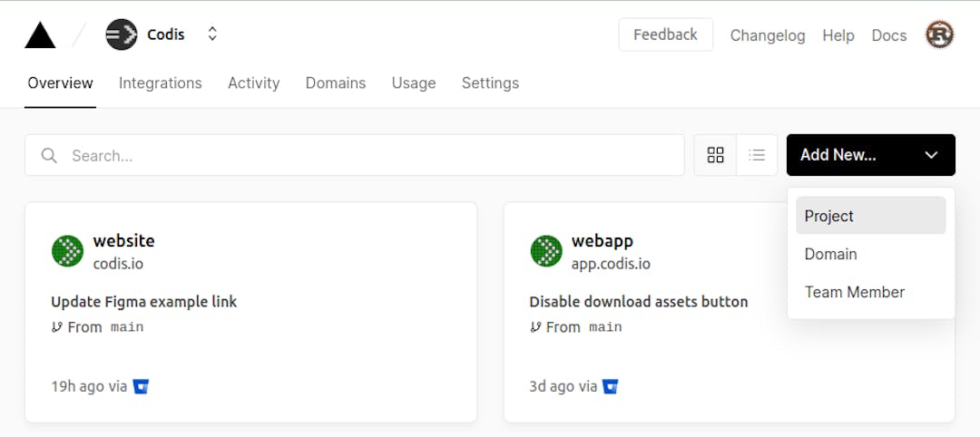Select Project from Add New menu
This screenshot has width=980, height=437.
coord(870,216)
